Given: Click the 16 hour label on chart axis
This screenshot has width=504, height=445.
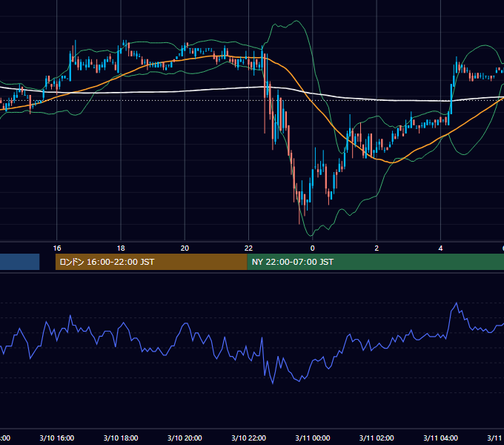Looking at the screenshot, I should [x=57, y=248].
